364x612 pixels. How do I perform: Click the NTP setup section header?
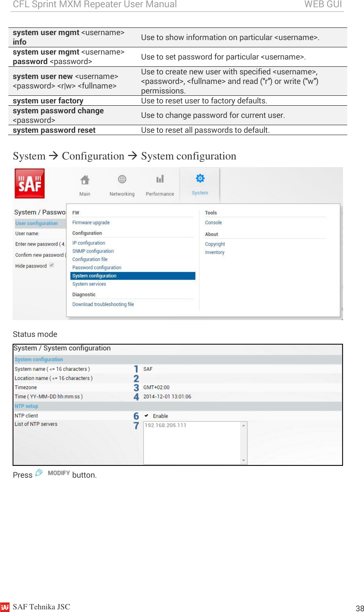(x=26, y=406)
